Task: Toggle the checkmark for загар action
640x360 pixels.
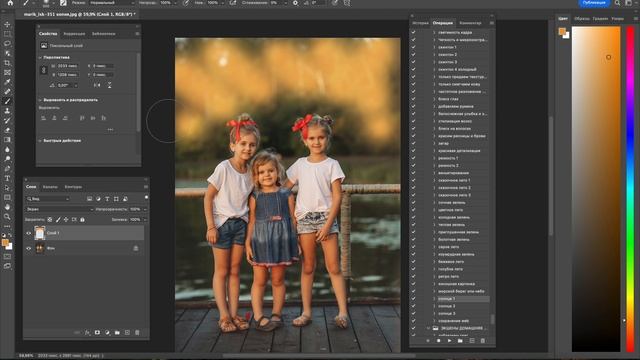Action: tap(413, 143)
